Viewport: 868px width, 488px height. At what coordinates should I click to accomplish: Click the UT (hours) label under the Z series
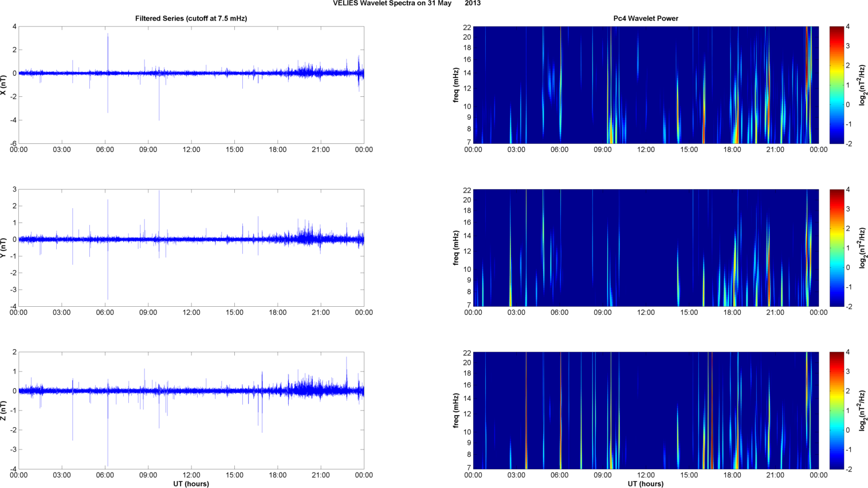(191, 484)
